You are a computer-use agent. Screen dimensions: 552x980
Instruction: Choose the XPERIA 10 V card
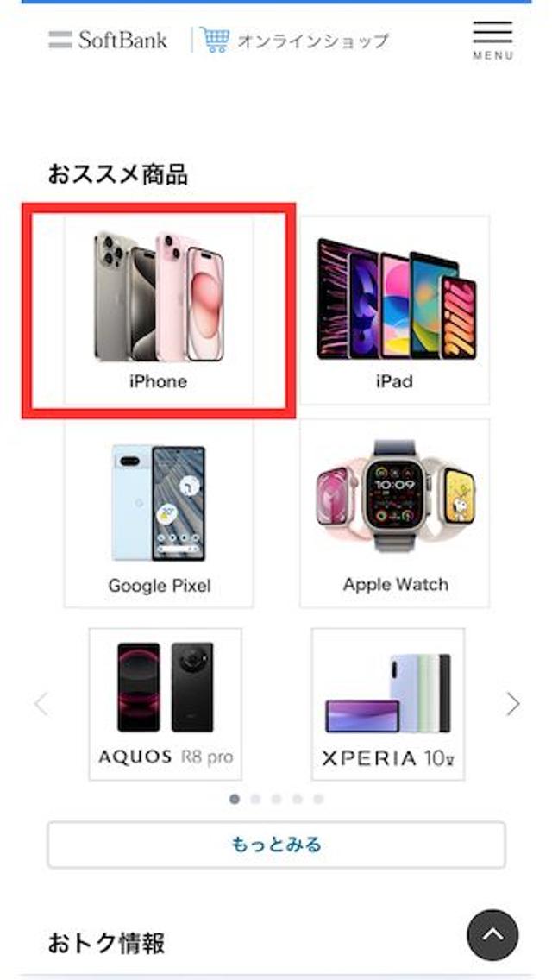387,704
